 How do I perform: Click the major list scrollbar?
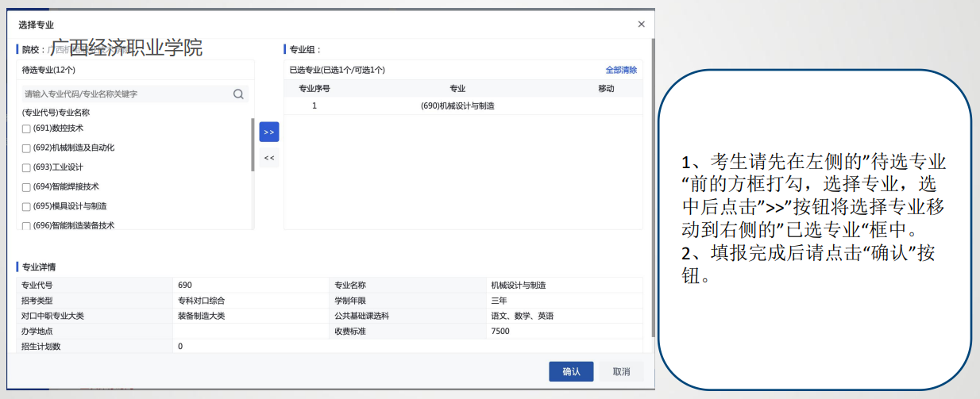point(253,144)
